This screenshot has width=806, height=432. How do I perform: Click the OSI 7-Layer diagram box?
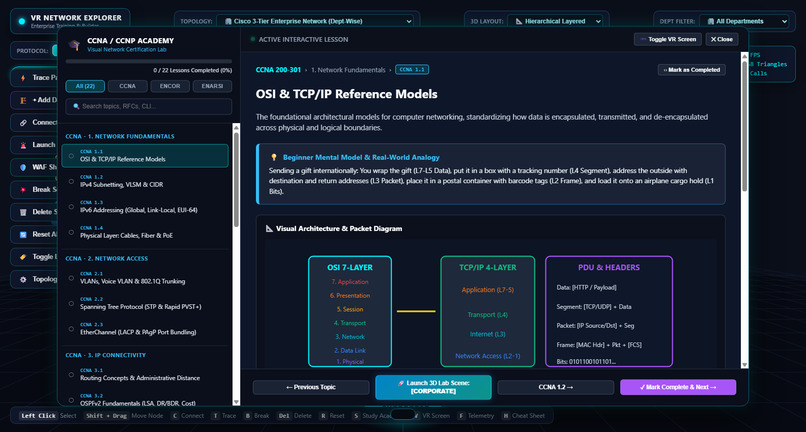350,311
